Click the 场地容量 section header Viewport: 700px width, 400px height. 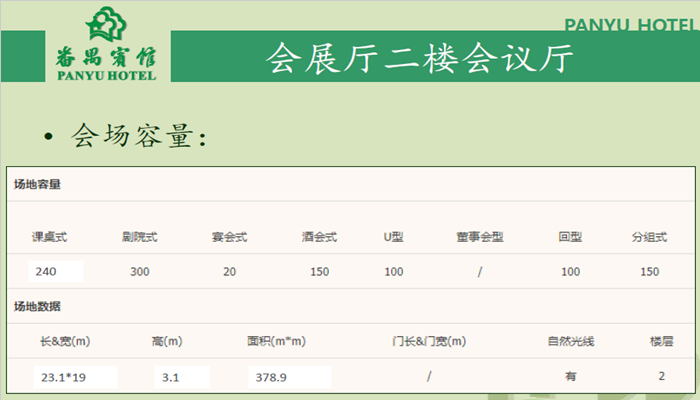tap(37, 184)
